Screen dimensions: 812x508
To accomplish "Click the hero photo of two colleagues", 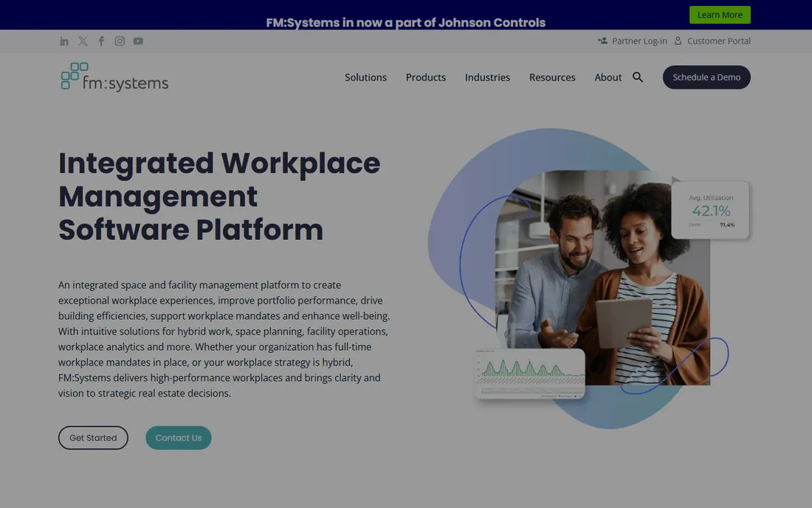I will pyautogui.click(x=602, y=278).
